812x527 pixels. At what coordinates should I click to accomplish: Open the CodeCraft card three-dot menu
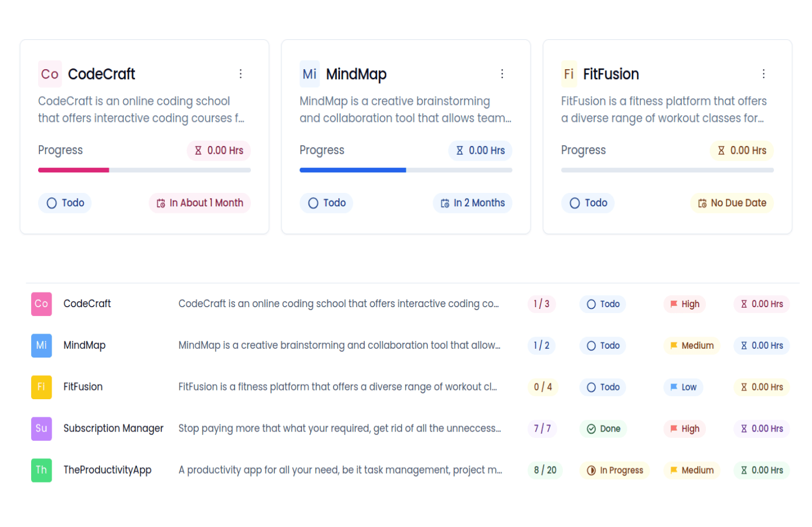click(x=240, y=74)
